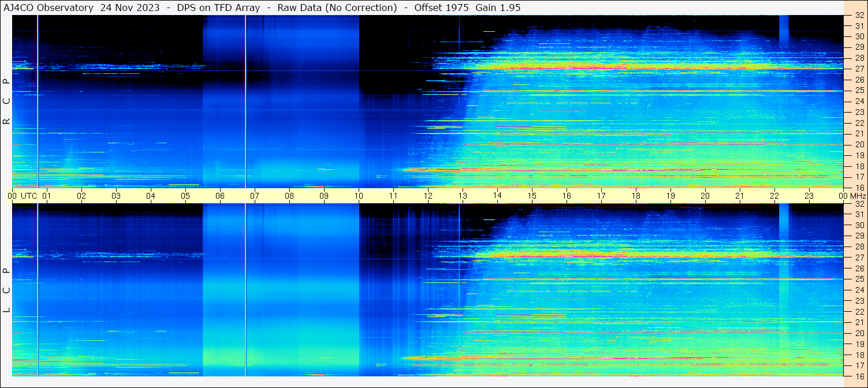Click the '00 UTC' label at axis start
This screenshot has height=388, width=868.
point(23,196)
